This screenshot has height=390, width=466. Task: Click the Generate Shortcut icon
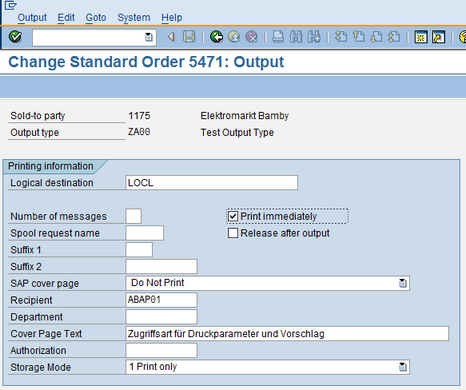(x=439, y=37)
